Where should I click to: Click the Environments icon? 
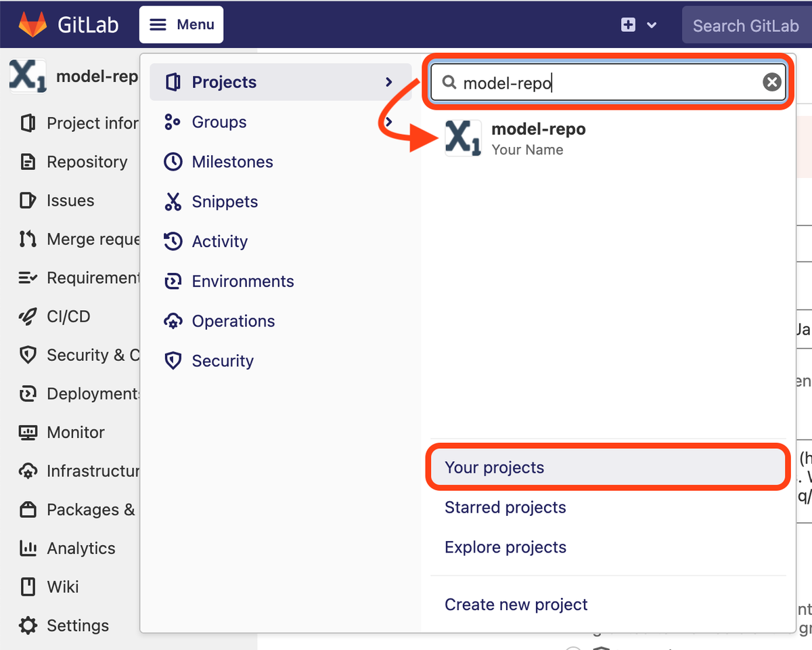click(x=173, y=282)
